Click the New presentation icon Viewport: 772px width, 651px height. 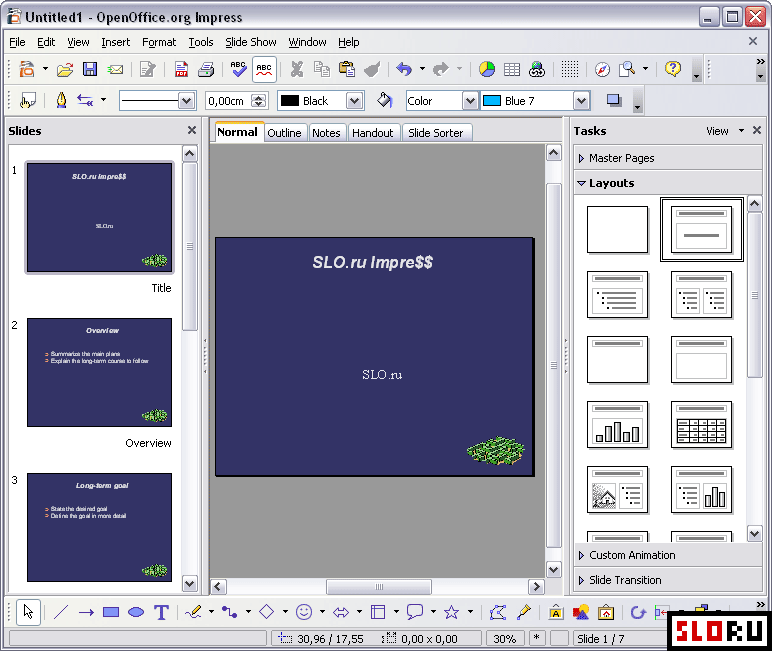point(27,69)
